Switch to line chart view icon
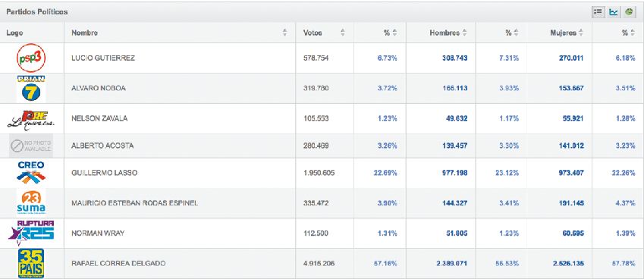This screenshot has height=279, width=644. pyautogui.click(x=613, y=12)
